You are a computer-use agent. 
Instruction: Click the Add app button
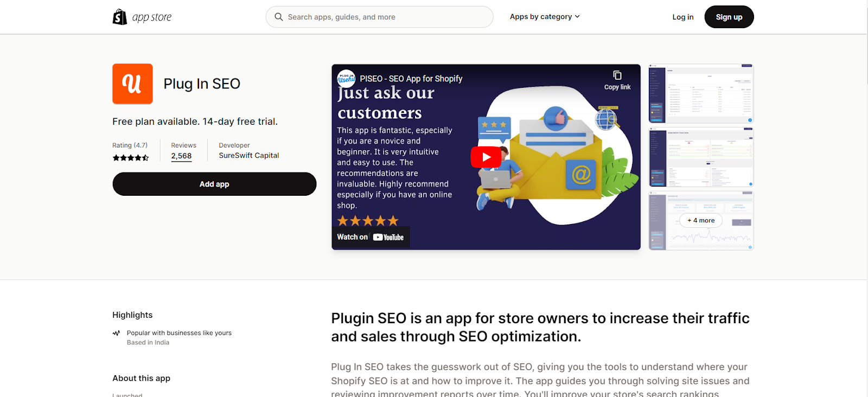coord(214,184)
